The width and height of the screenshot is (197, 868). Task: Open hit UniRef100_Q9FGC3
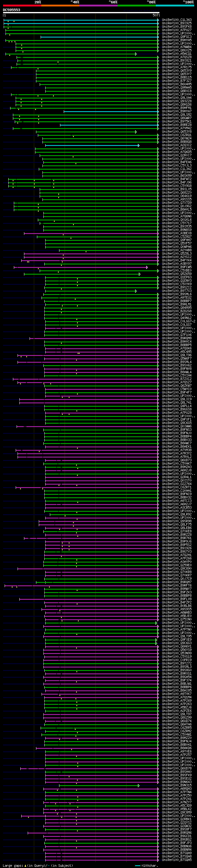[x=177, y=37]
